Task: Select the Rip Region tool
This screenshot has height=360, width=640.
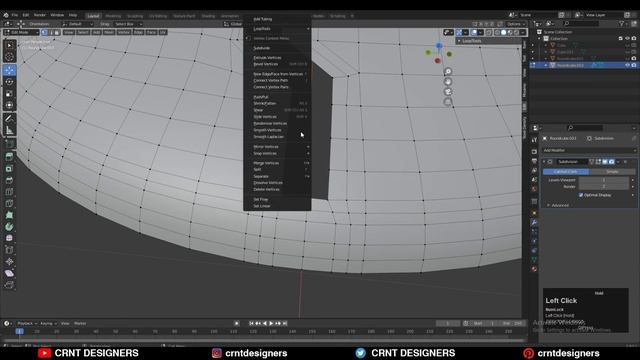Action: (x=9, y=285)
